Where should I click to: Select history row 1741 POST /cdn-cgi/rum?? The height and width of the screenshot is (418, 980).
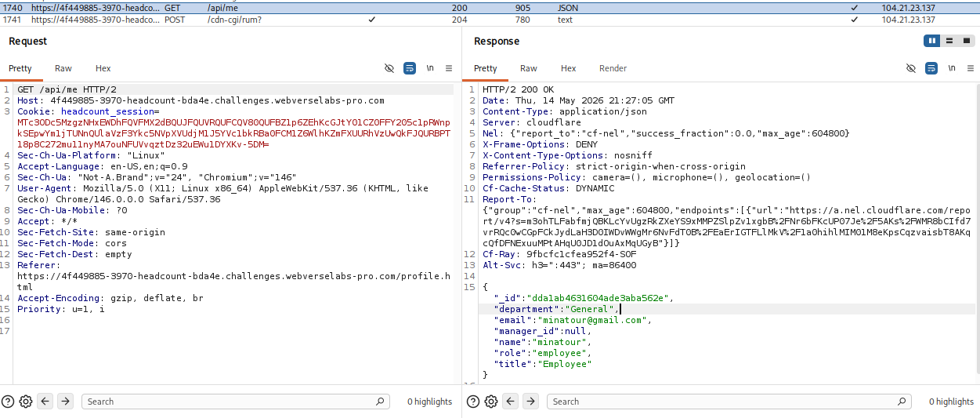click(x=490, y=20)
